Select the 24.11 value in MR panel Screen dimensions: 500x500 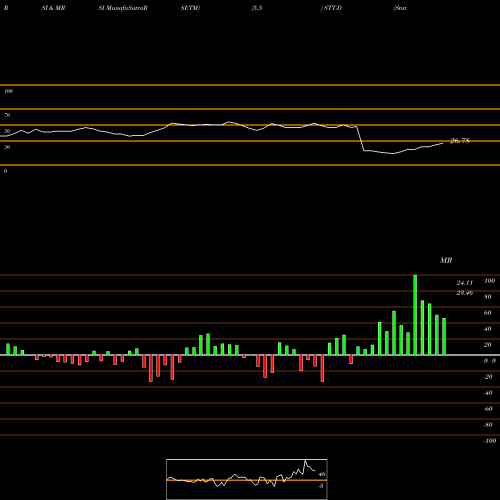[465, 283]
